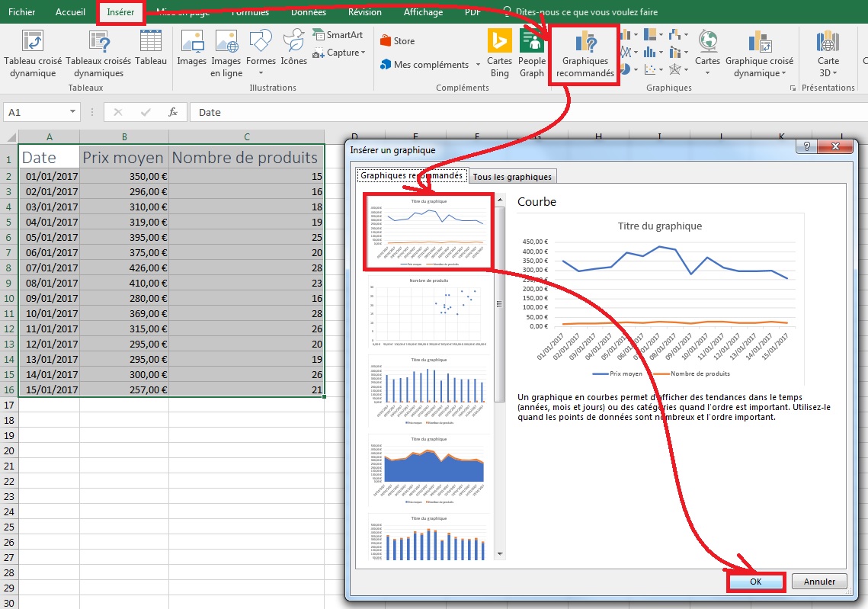Select the Révision ribbon tab
The image size is (868, 609).
point(364,11)
